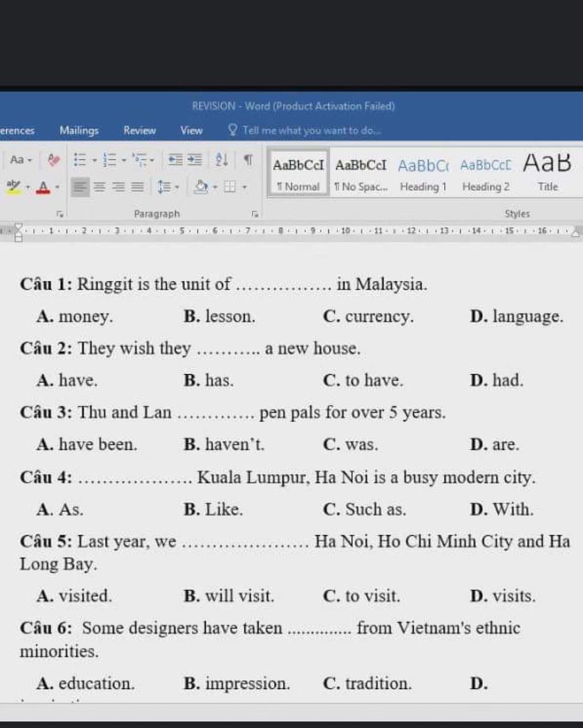
Task: Open the highlight color dropdown arrow
Action: pos(27,187)
